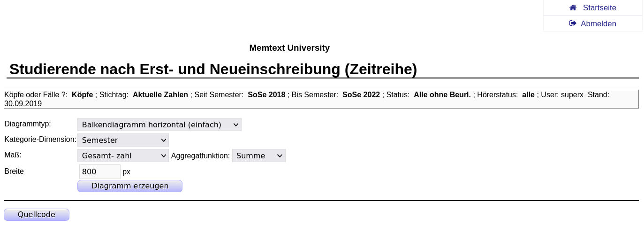Click the Memtext University title

pyautogui.click(x=289, y=48)
